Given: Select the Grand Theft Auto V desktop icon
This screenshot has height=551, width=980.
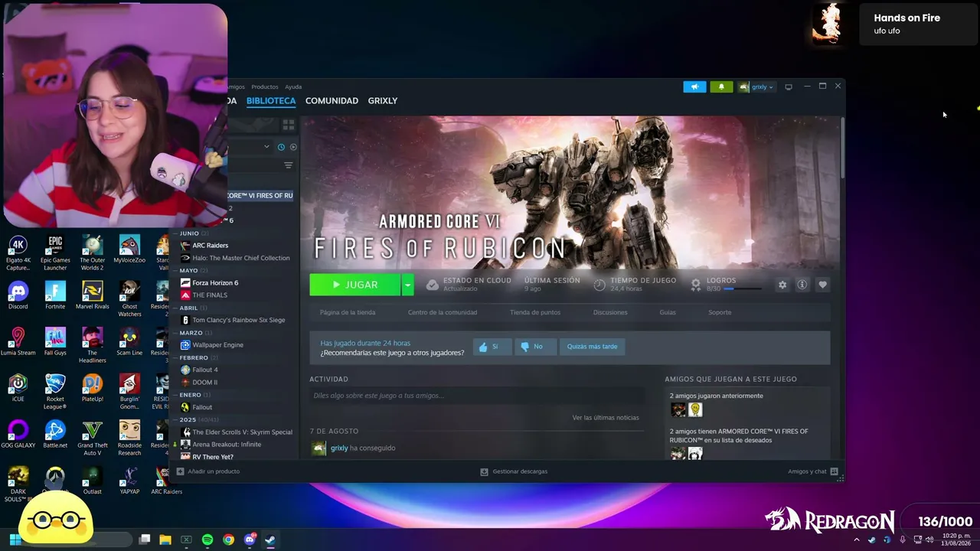Looking at the screenshot, I should click(92, 438).
